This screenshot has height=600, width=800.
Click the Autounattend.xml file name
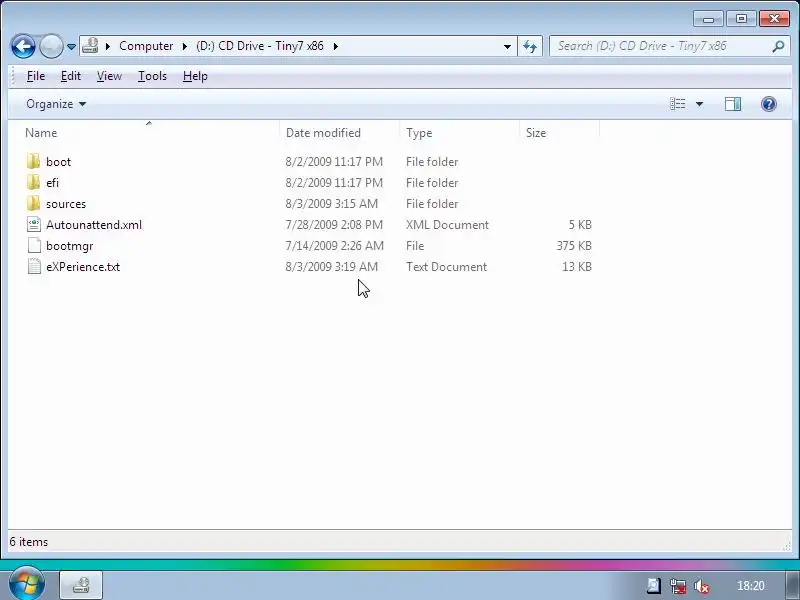[94, 224]
